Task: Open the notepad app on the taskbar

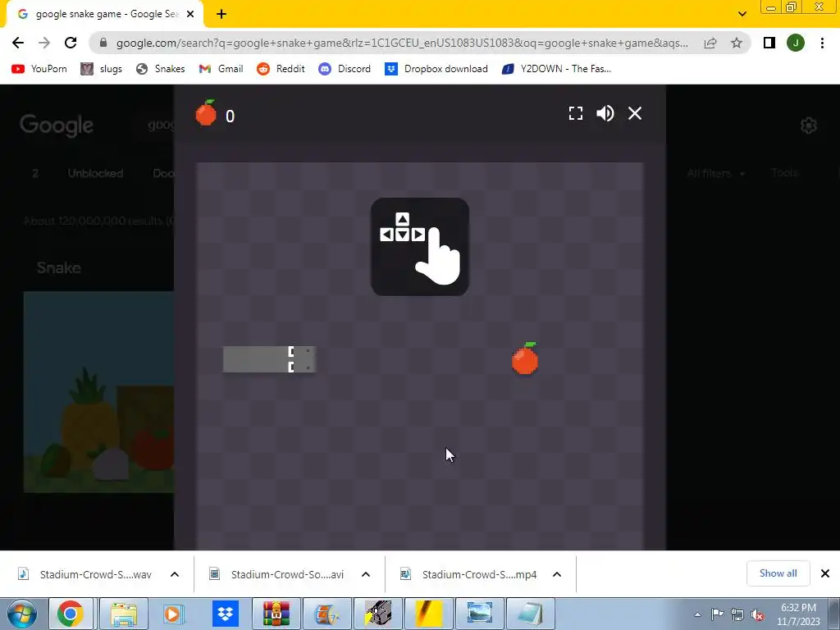Action: click(x=529, y=614)
